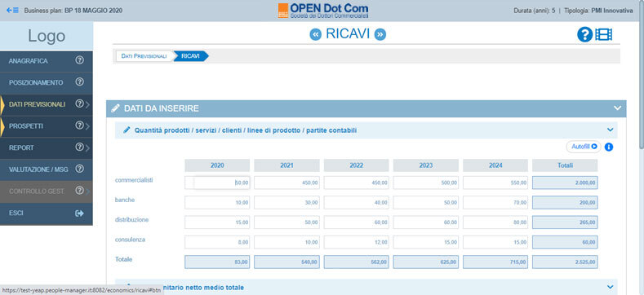Open the Posizionamento menu item
644x295 pixels.
click(x=47, y=82)
